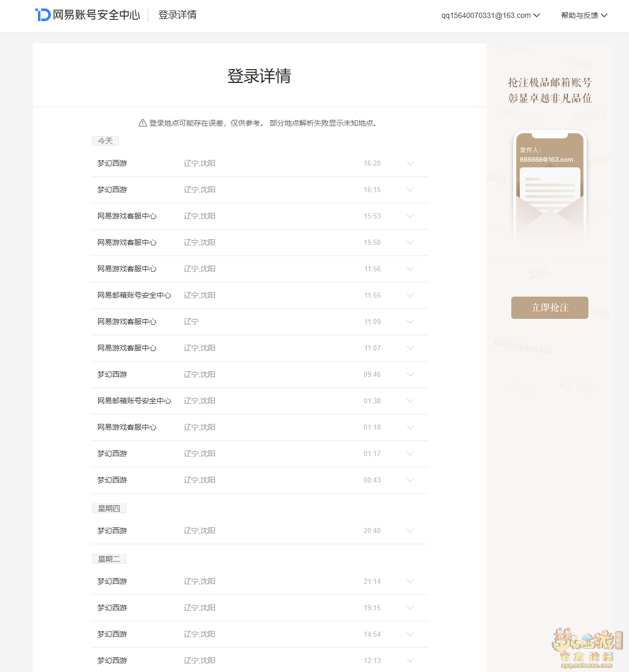This screenshot has width=629, height=672.
Task: Expand the 星期四 梦幻西游 login at 20:40
Action: [410, 531]
